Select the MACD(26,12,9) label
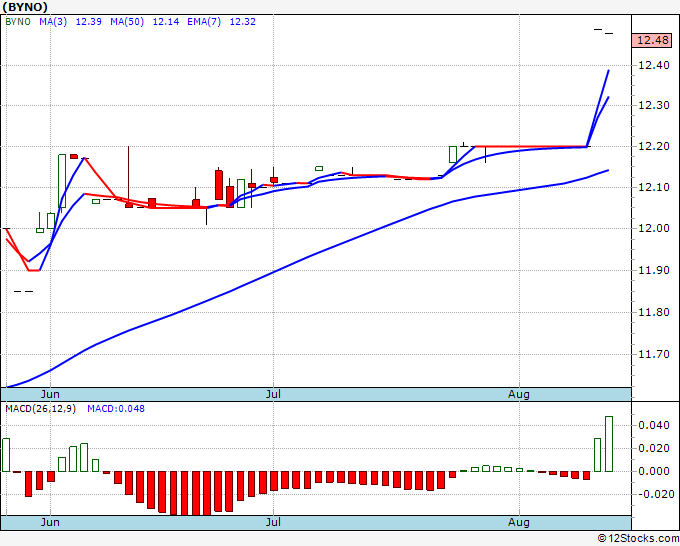 point(40,409)
